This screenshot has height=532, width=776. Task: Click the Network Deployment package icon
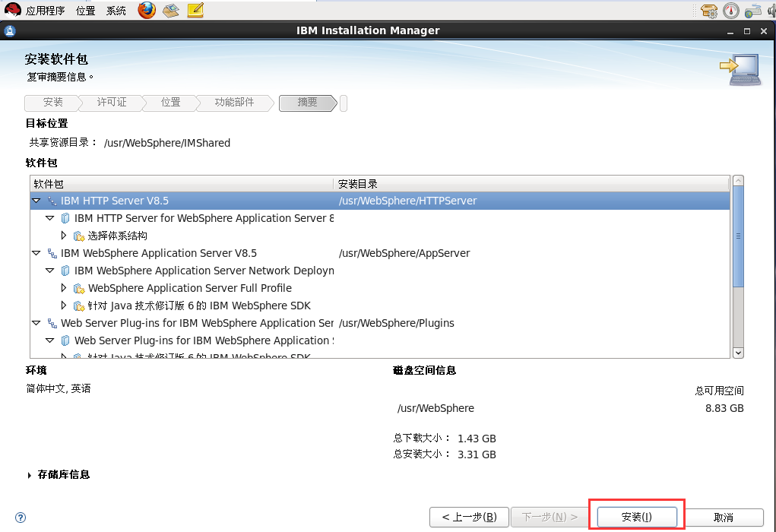coord(65,271)
